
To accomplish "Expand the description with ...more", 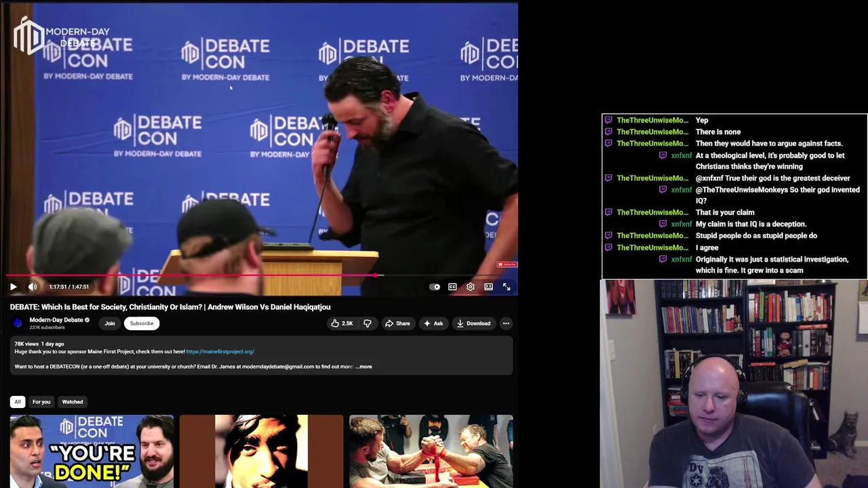I will tap(363, 367).
